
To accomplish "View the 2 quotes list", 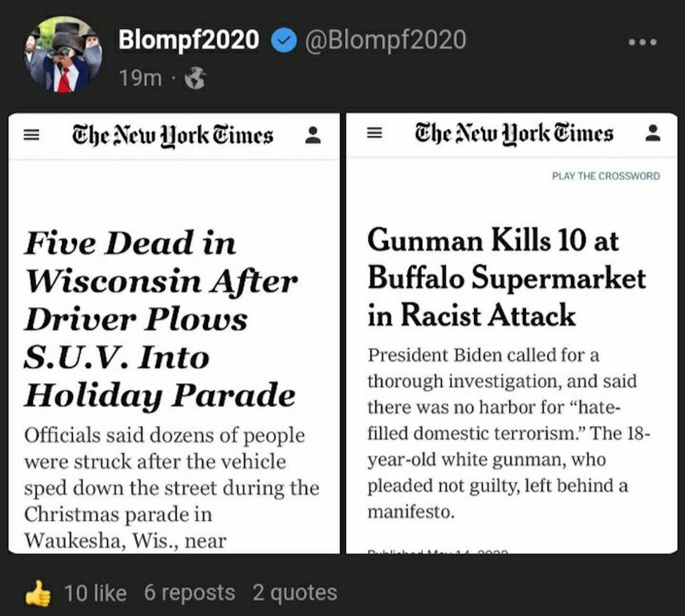I will [295, 592].
